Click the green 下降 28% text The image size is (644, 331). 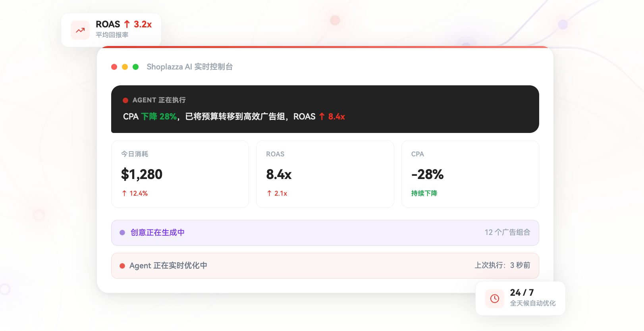[159, 116]
